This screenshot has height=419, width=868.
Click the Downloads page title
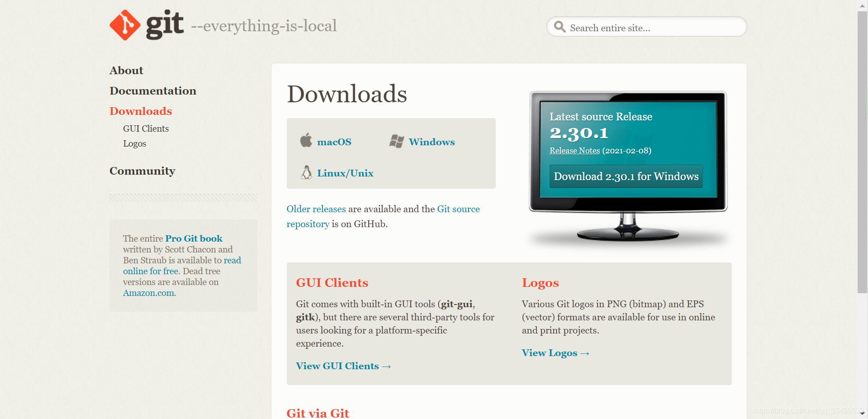[x=347, y=94]
